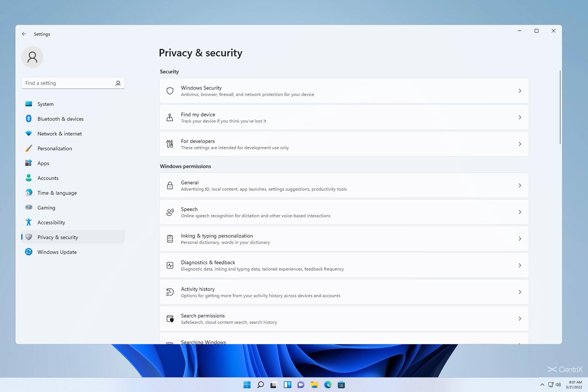This screenshot has height=392, width=588.
Task: Expand the Inking & typing personalization chevron
Action: tap(520, 239)
